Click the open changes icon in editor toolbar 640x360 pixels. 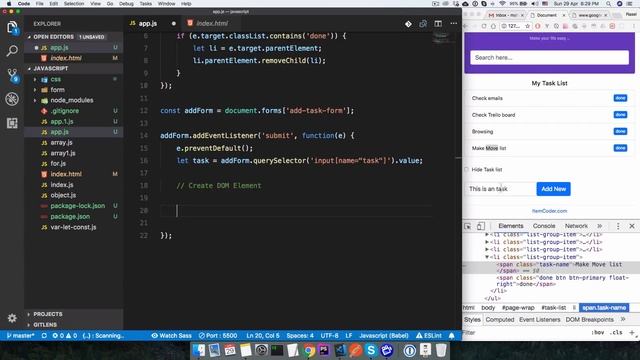(x=408, y=24)
